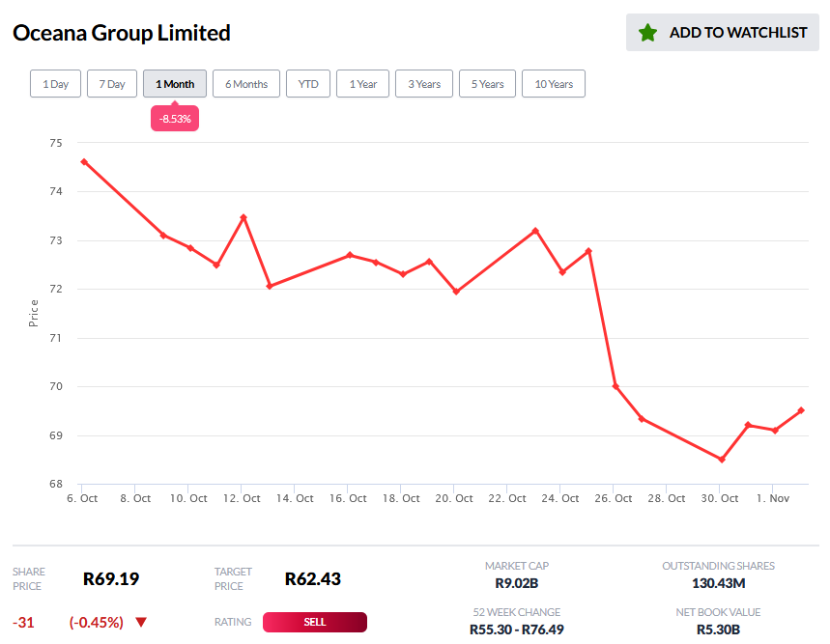Click the market cap value R9.02B

pyautogui.click(x=517, y=583)
